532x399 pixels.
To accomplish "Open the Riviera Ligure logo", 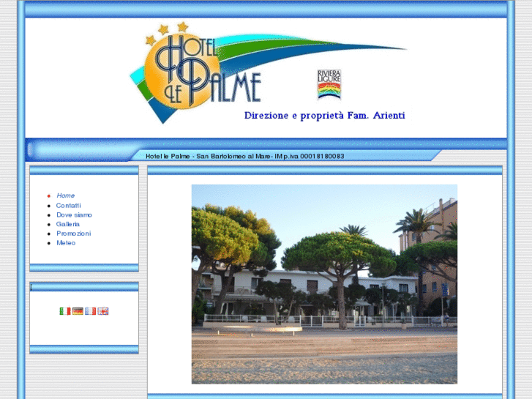I will coord(329,84).
